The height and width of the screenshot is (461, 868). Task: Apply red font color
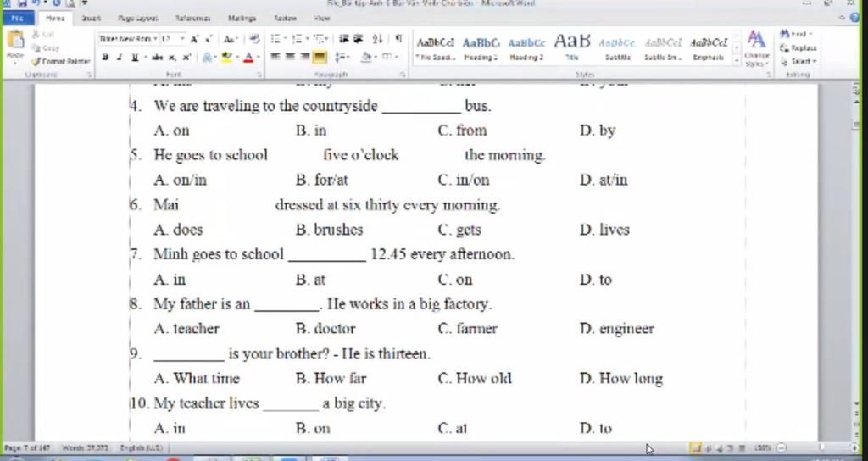pyautogui.click(x=248, y=57)
